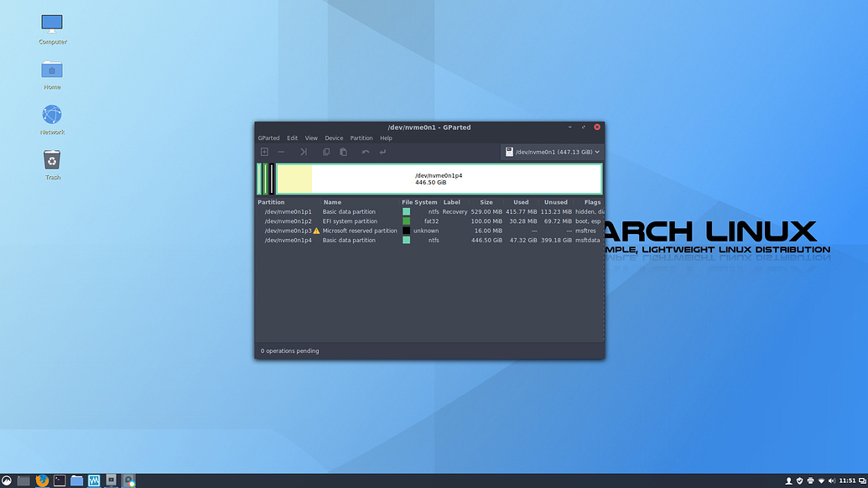Click the volume speaker tray icon
Image resolution: width=868 pixels, height=488 pixels.
coord(832,480)
